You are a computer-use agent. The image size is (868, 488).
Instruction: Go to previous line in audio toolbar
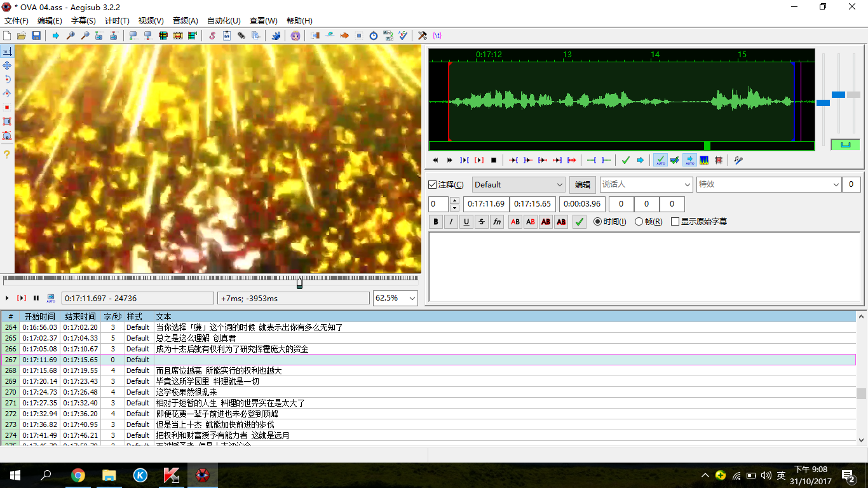[x=435, y=160]
